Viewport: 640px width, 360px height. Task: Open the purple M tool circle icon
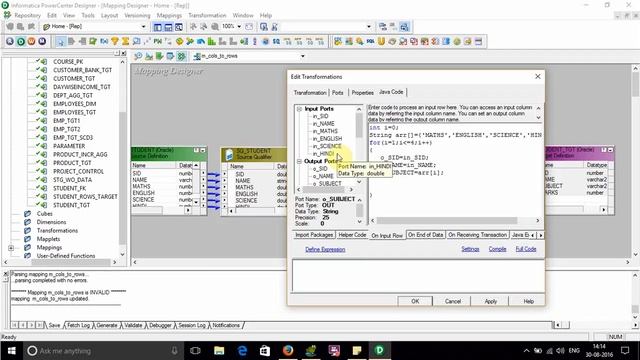pyautogui.click(x=42, y=41)
